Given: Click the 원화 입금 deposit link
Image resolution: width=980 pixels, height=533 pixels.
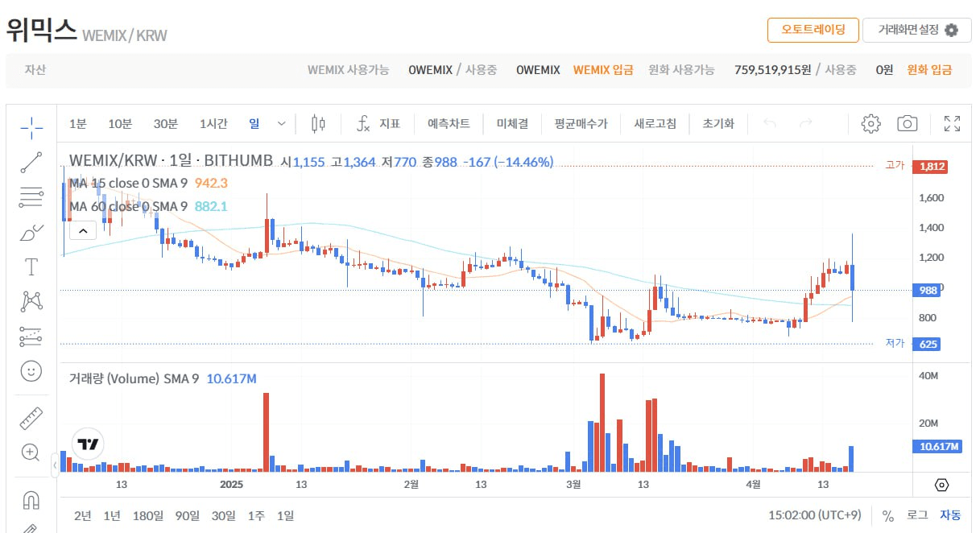Looking at the screenshot, I should click(x=929, y=70).
